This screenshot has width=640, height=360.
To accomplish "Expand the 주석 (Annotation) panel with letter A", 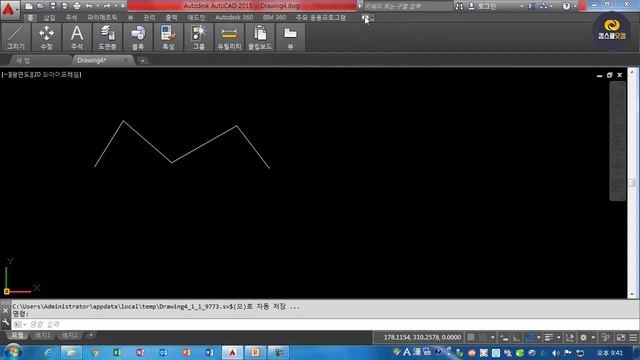I will click(77, 37).
